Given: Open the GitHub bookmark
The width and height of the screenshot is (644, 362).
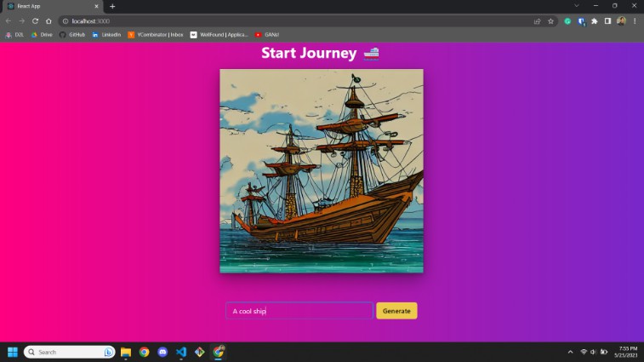Looking at the screenshot, I should (73, 34).
